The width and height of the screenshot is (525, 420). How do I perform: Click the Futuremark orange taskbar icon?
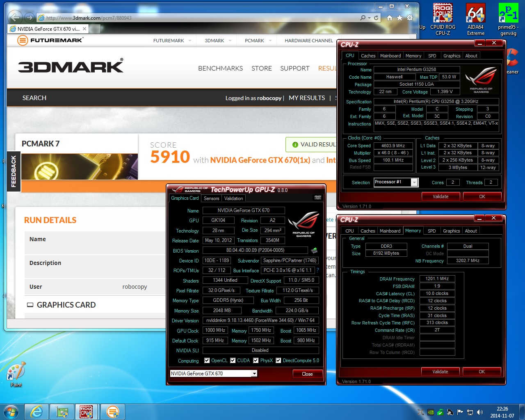(x=112, y=412)
